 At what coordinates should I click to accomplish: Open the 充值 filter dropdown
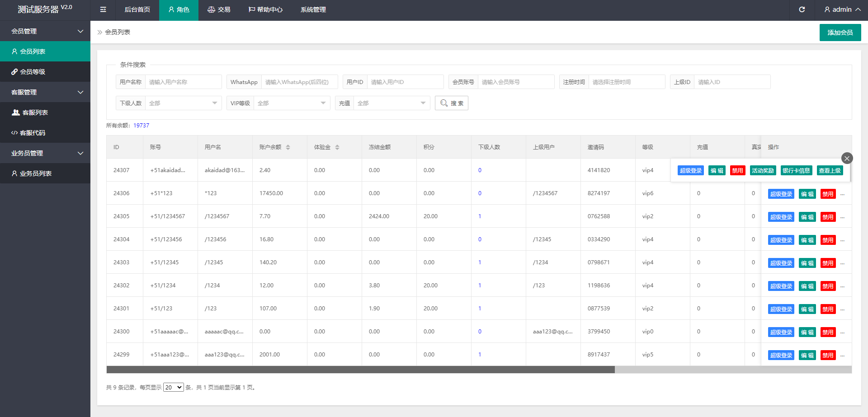(x=392, y=103)
